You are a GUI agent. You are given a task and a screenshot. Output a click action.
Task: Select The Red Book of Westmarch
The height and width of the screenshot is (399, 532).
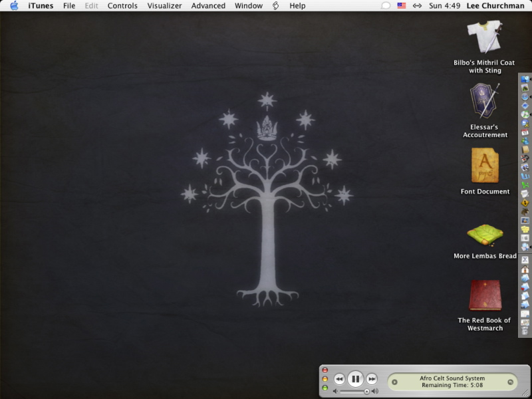point(485,295)
